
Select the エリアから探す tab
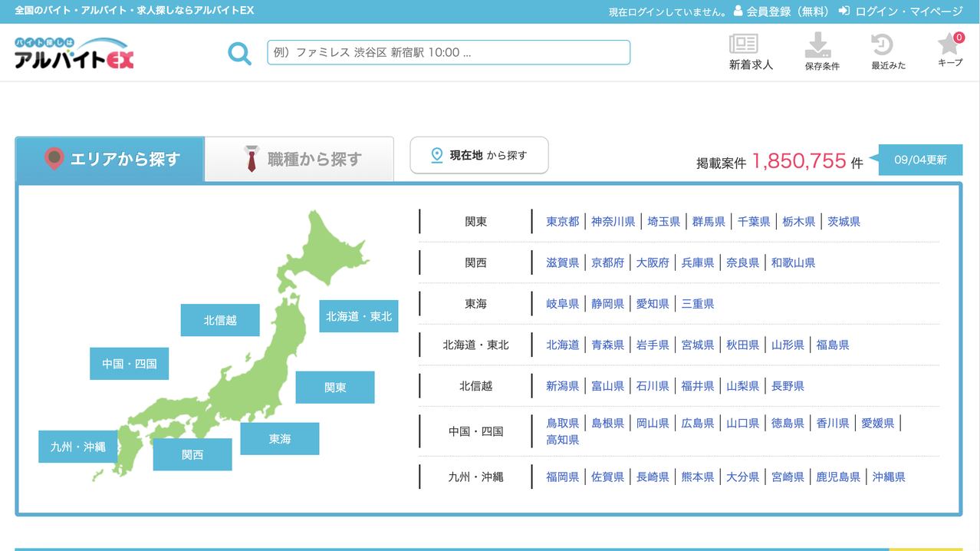point(110,159)
